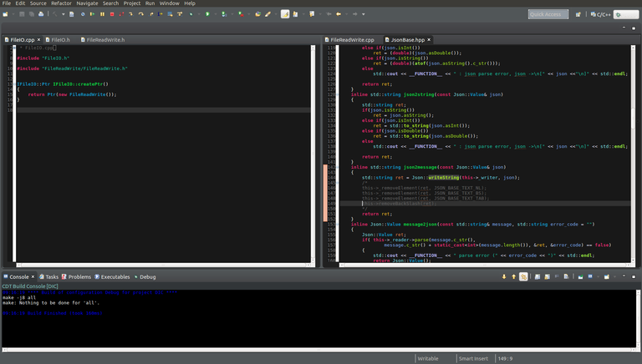Switch to the FileIO.h editor tab
The image size is (642, 364).
pos(58,40)
